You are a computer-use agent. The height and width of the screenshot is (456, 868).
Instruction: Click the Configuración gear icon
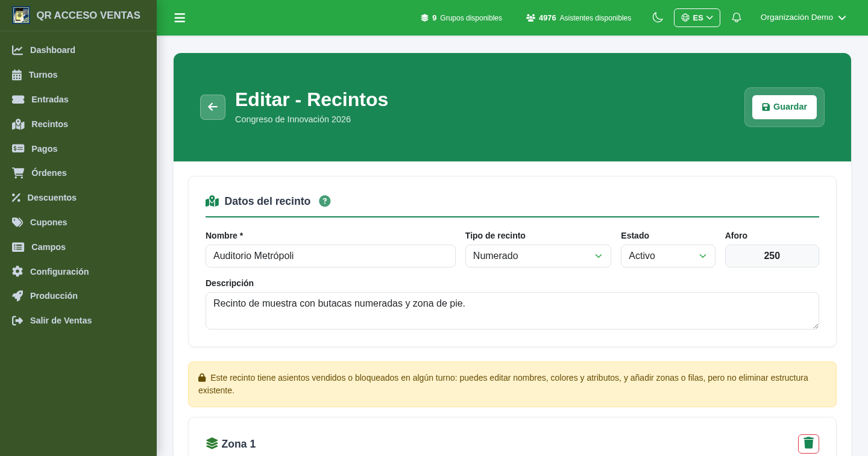17,272
